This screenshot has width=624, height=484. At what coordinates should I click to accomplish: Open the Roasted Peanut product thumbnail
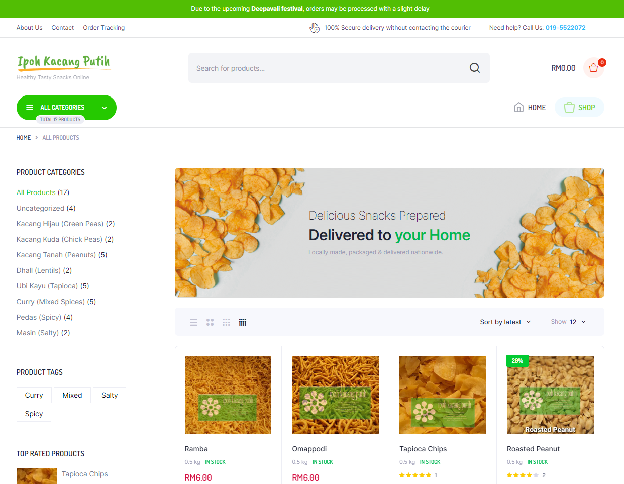point(550,395)
